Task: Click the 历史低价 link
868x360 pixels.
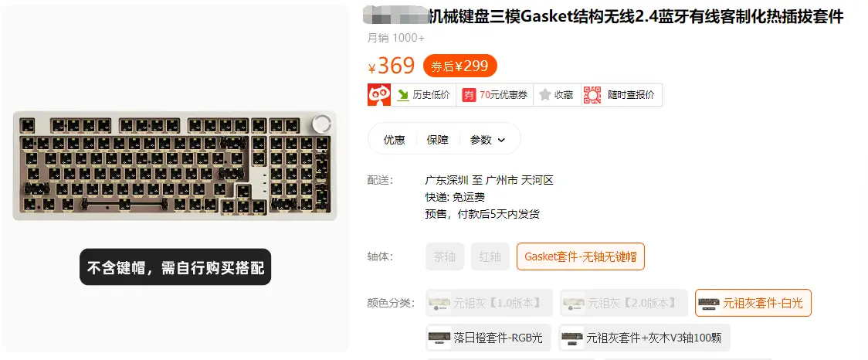Action: pos(431,95)
